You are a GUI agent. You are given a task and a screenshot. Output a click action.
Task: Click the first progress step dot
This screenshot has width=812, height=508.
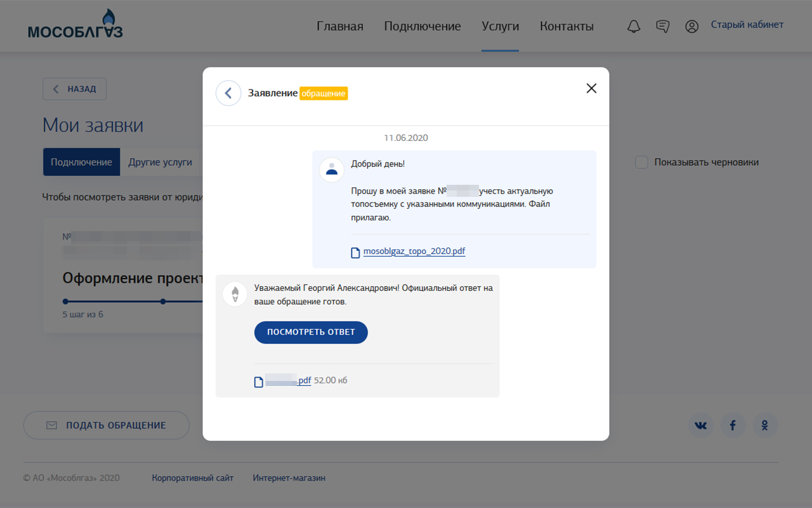coord(65,302)
